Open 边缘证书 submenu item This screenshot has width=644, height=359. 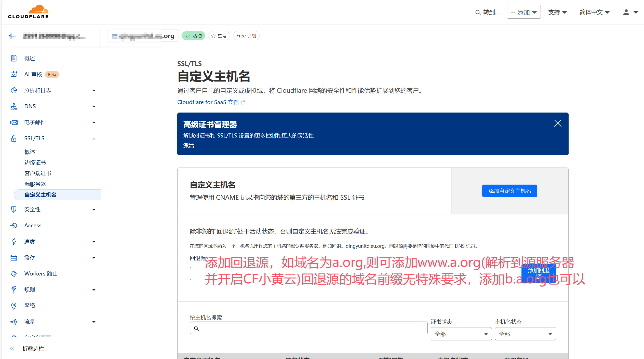(35, 163)
